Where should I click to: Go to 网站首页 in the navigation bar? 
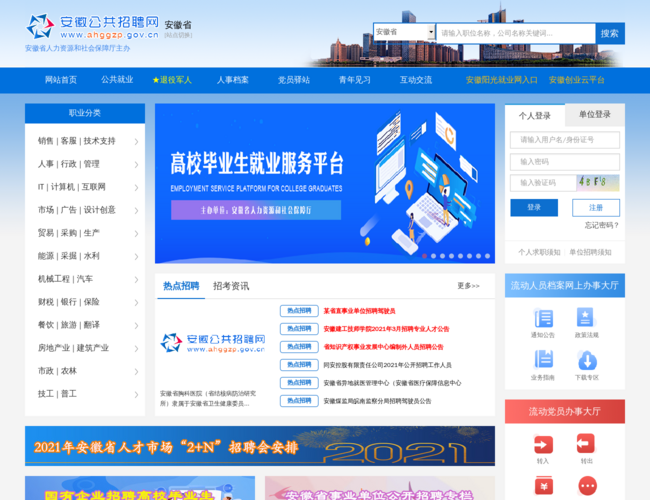coord(61,80)
